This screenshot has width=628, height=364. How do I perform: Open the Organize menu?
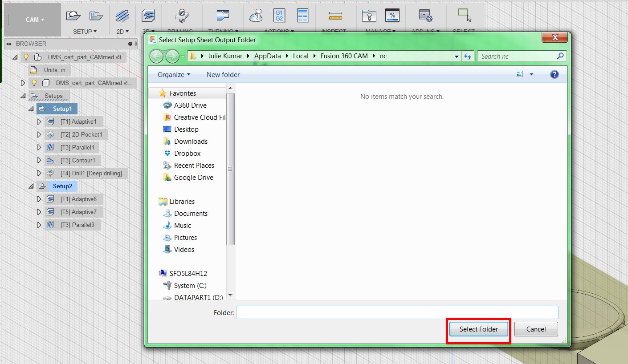[x=174, y=75]
